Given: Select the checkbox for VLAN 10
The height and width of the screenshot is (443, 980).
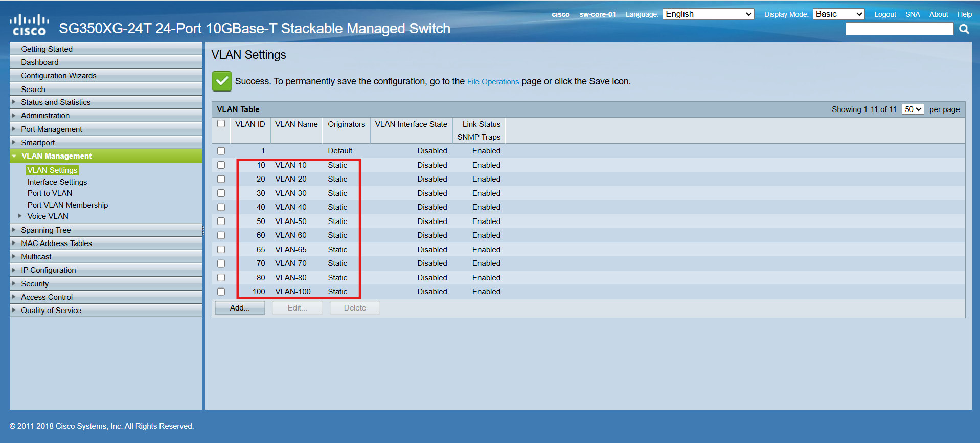Looking at the screenshot, I should (221, 165).
